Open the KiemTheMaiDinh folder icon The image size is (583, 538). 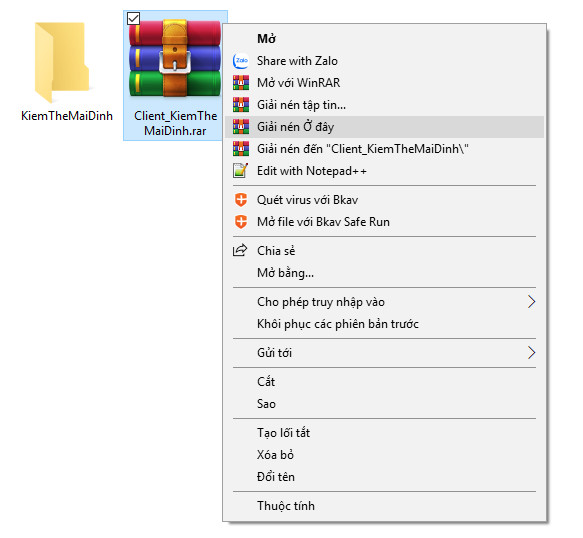click(62, 62)
